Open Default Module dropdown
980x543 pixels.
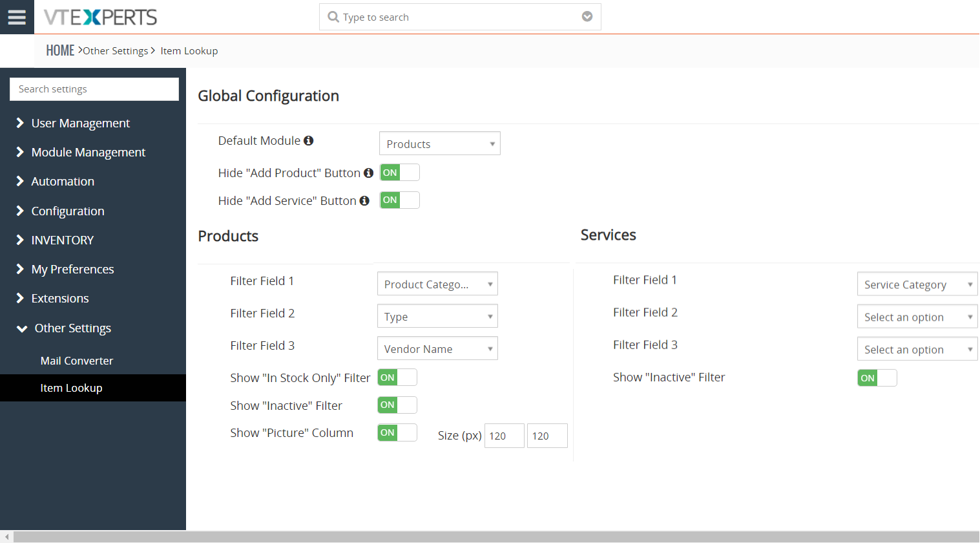(440, 144)
